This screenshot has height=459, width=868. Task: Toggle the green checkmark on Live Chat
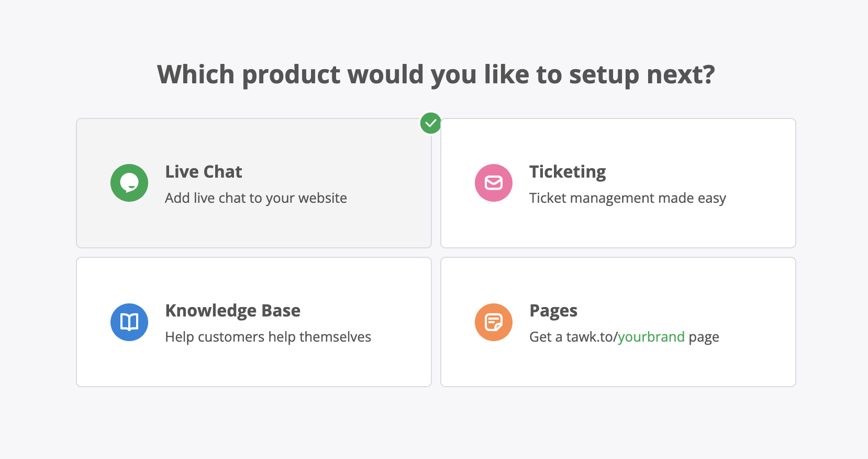430,123
